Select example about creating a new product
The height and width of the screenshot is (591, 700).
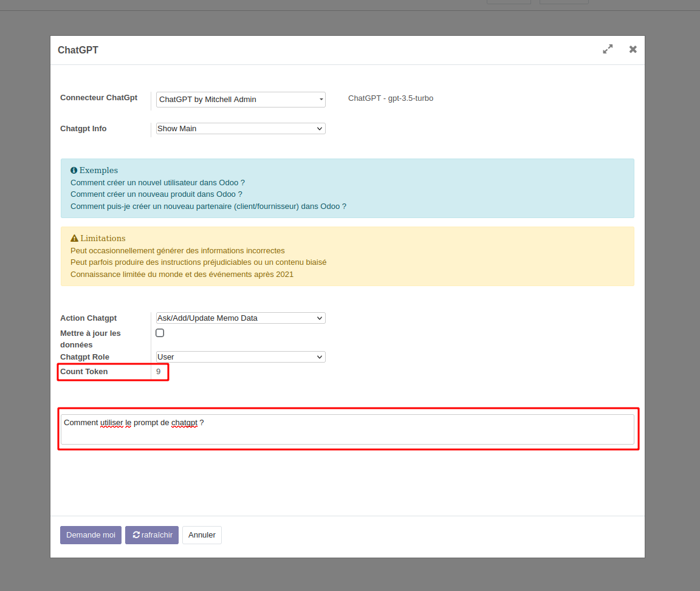tap(156, 194)
